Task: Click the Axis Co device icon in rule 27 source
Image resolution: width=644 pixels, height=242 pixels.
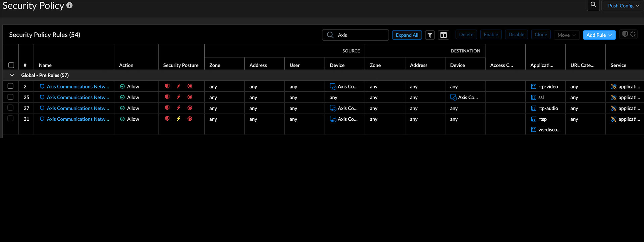Action: 333,108
